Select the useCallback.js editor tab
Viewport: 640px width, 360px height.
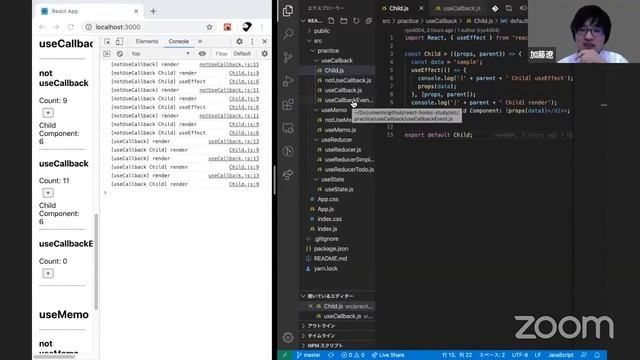(x=461, y=8)
